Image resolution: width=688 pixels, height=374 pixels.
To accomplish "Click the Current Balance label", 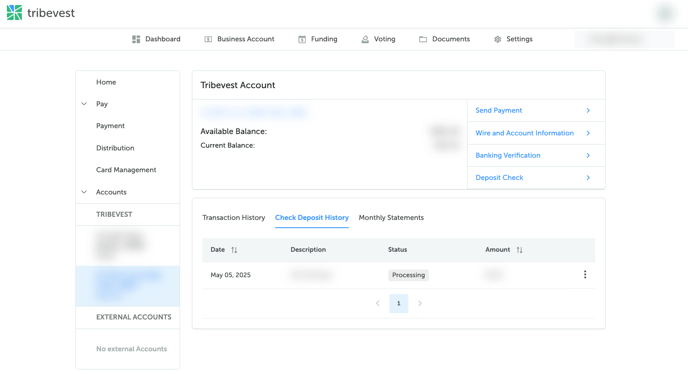I will pyautogui.click(x=228, y=145).
